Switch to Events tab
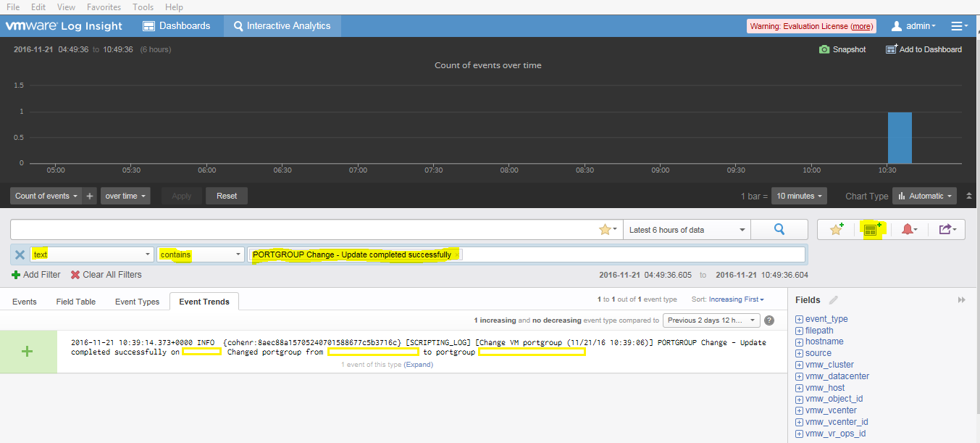 click(x=25, y=302)
